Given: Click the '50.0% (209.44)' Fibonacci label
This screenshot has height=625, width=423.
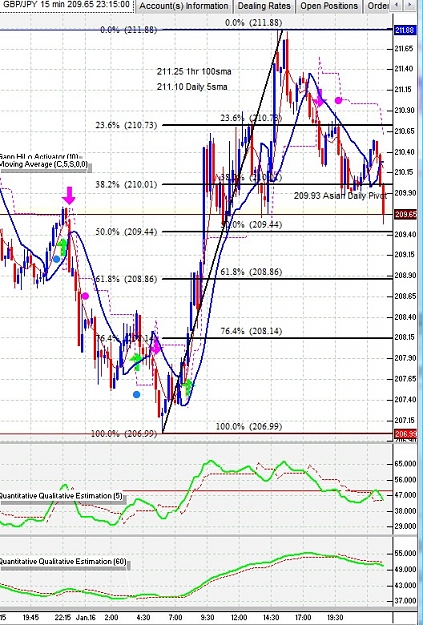Looking at the screenshot, I should [126, 232].
